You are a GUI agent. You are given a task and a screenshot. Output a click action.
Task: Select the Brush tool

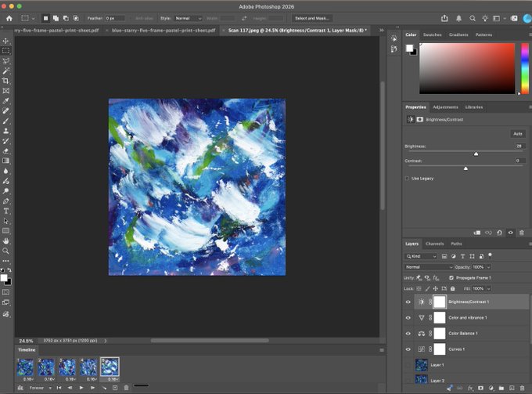pyautogui.click(x=5, y=121)
